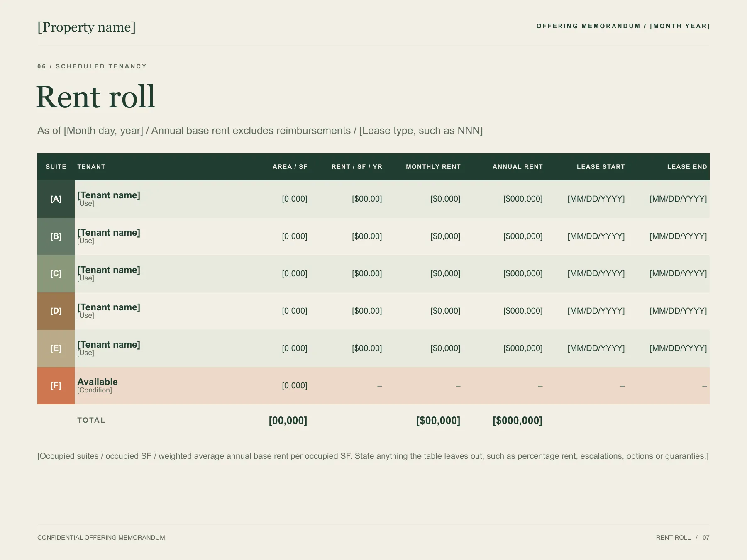
Task: Click [Use] under suite B tenant
Action: click(x=85, y=241)
